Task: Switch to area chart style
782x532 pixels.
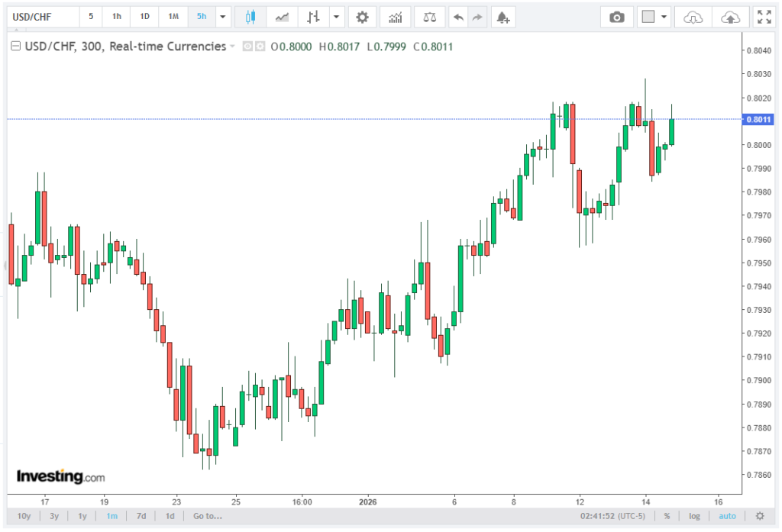Action: 282,17
